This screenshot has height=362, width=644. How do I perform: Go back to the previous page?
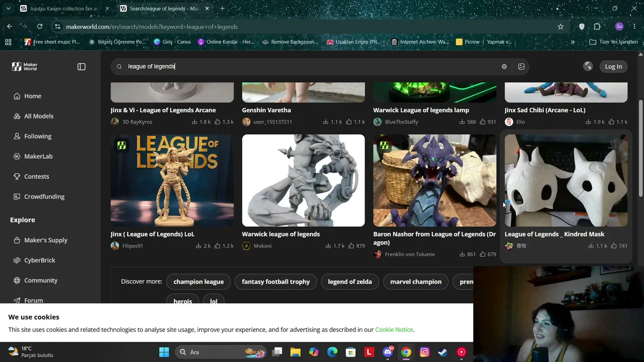10,27
